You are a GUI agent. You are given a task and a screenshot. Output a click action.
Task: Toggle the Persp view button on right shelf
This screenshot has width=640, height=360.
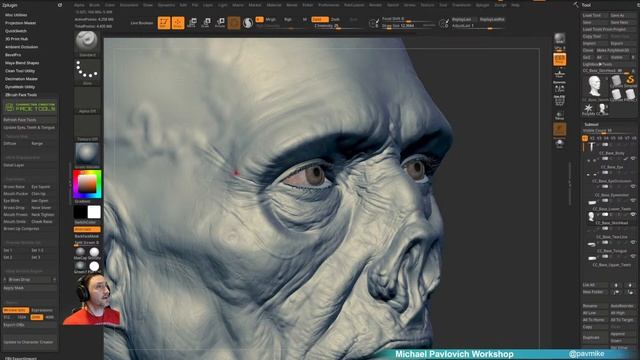pyautogui.click(x=560, y=60)
